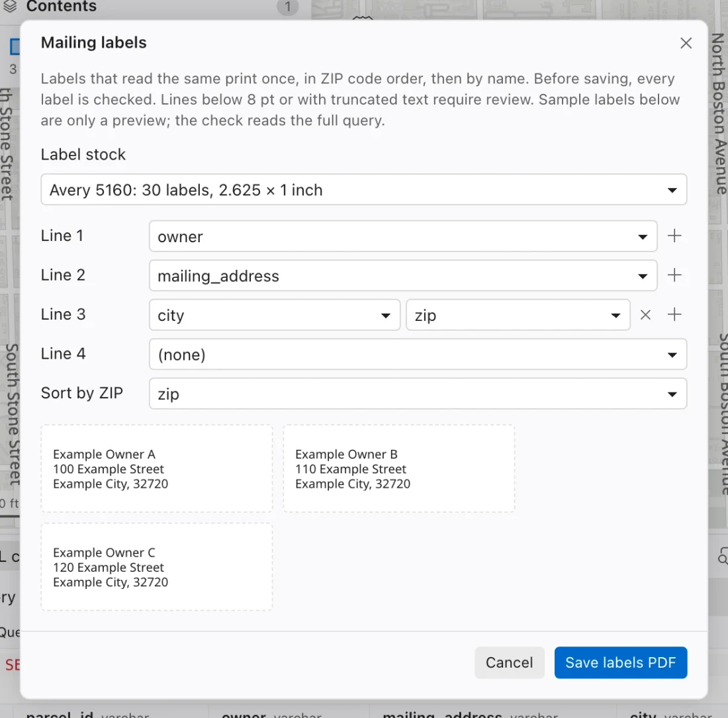Open Line 2 mailing_address dropdown

pos(403,276)
